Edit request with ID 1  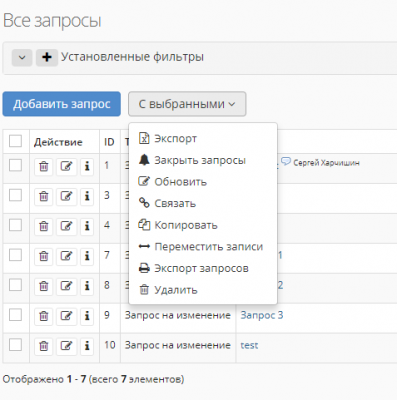(x=66, y=166)
